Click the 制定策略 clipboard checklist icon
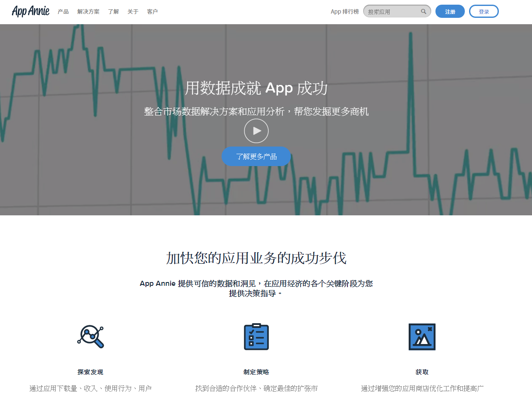 pos(256,337)
